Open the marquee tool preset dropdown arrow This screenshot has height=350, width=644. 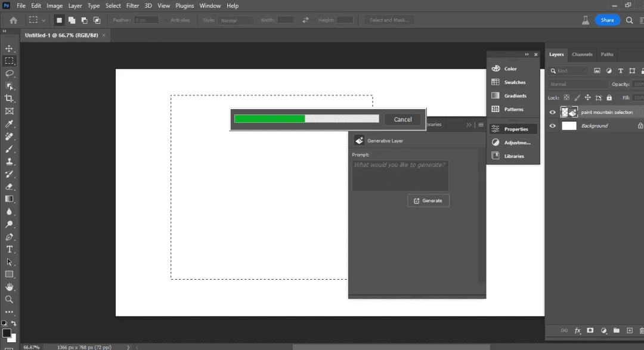point(43,20)
